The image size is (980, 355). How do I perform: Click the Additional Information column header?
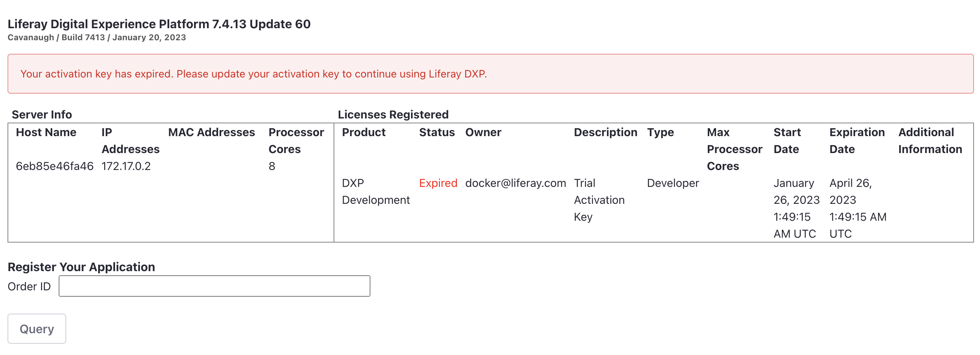[x=930, y=141]
